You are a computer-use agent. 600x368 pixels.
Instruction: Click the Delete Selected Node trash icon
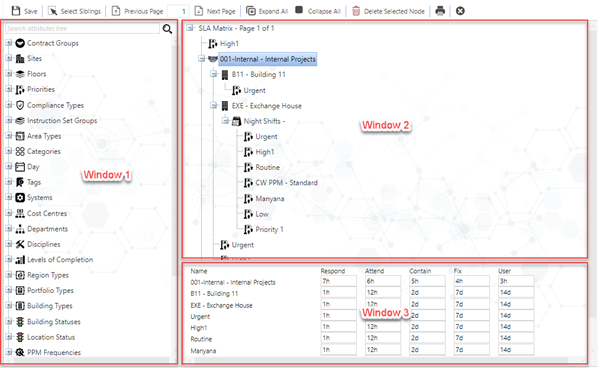[x=356, y=11]
